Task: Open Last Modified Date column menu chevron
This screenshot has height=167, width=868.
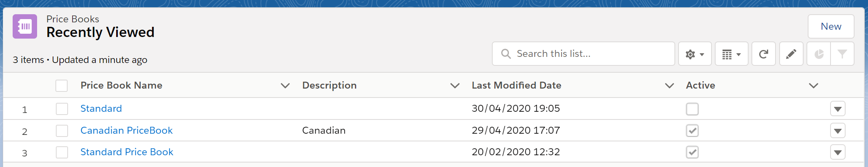Action: [669, 86]
